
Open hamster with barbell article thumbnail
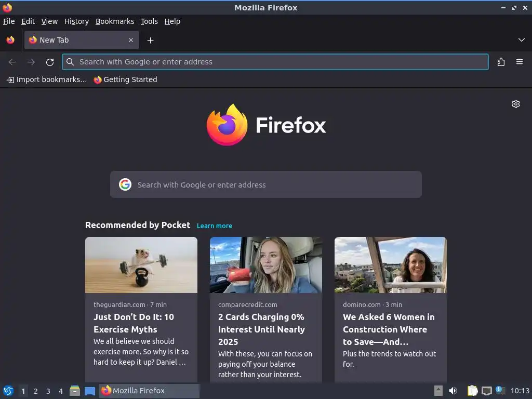[141, 265]
